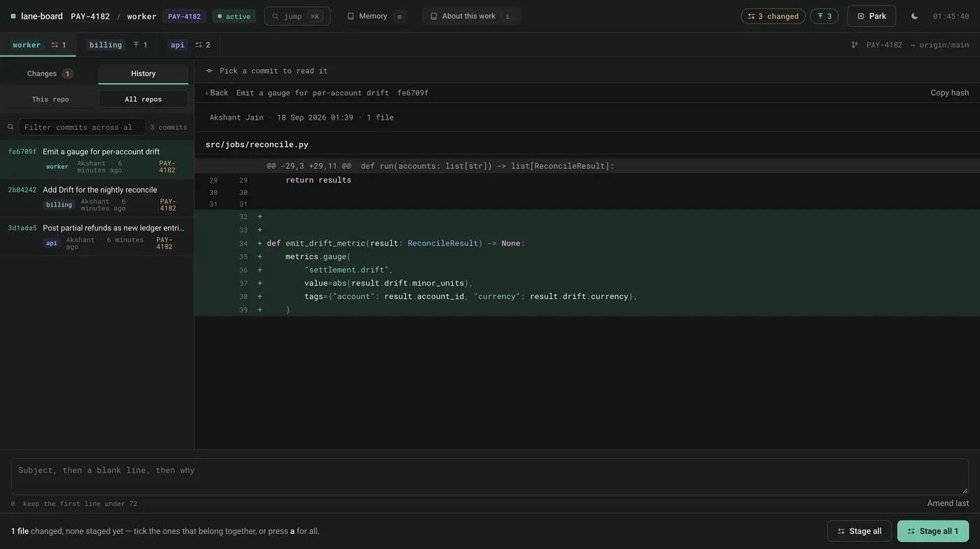Click the PAY-4182 breadcrumb title
Screen dimensions: 980x549
[x=90, y=16]
